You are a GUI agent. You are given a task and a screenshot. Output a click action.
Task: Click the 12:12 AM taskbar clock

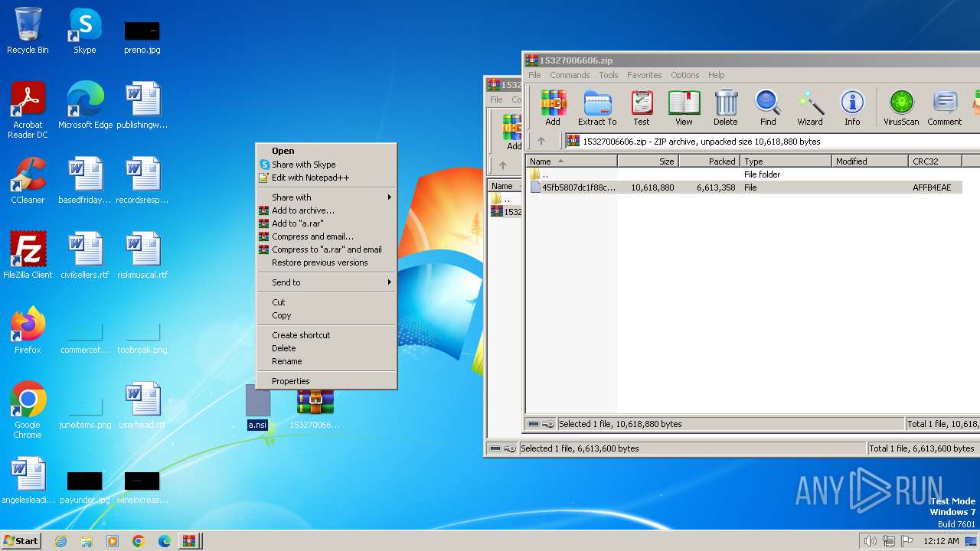941,541
